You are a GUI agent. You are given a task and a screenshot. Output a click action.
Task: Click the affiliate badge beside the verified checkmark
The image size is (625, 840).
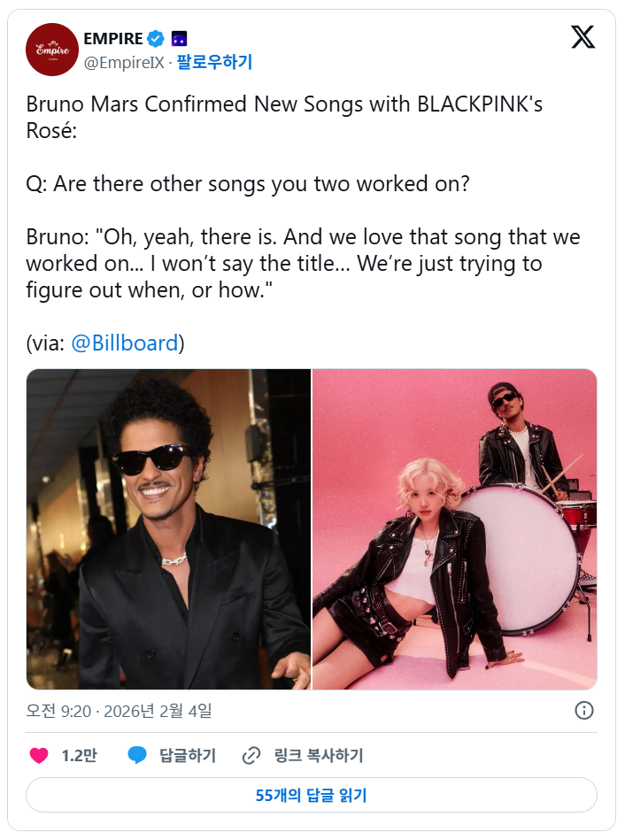178,38
